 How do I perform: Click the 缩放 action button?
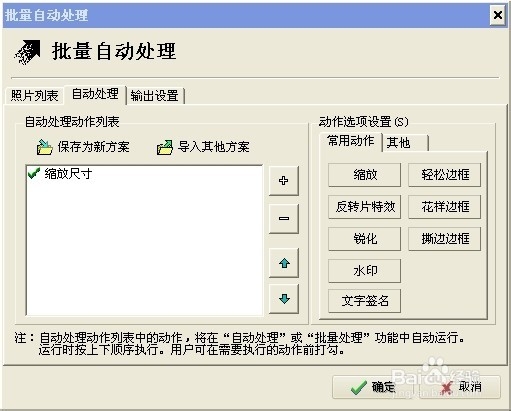[x=364, y=175]
